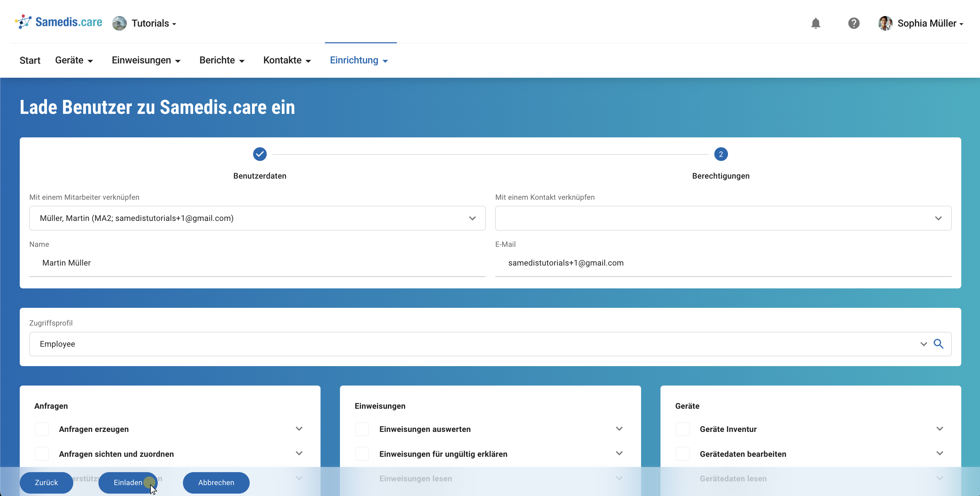
Task: Click the step 2 Berechtigungen circle
Action: 720,154
